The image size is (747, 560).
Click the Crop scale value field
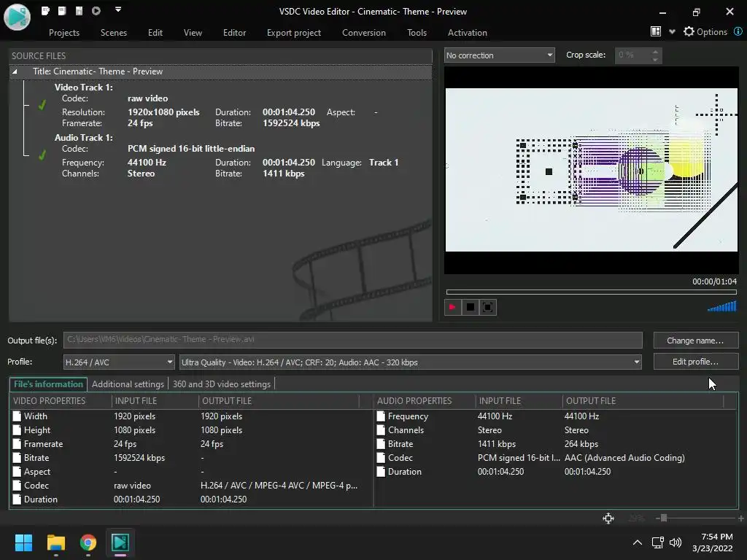click(632, 55)
